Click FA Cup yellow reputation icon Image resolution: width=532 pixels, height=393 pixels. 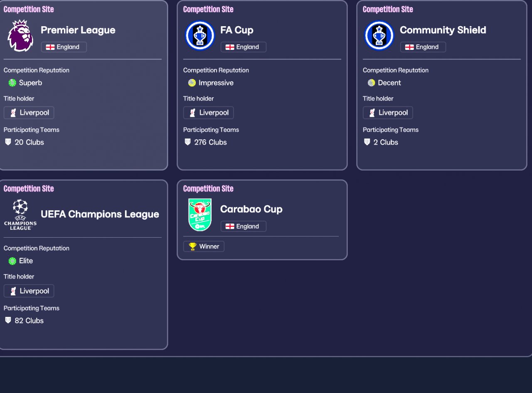[192, 83]
